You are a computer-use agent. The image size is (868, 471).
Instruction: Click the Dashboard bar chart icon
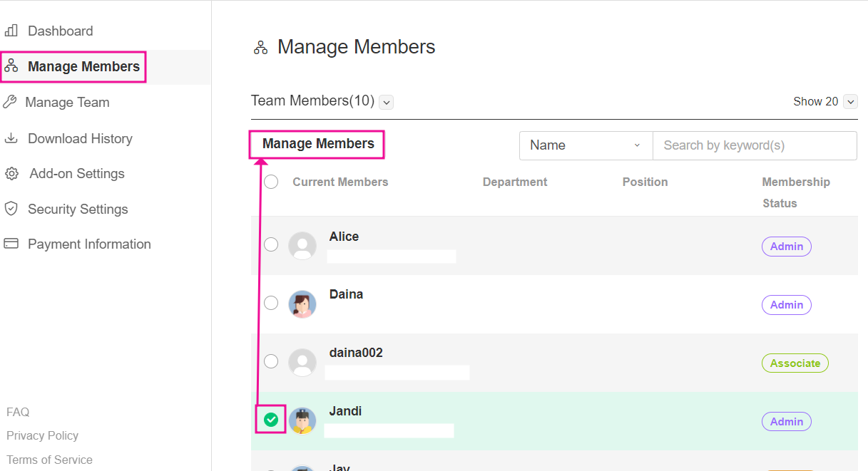pos(11,31)
